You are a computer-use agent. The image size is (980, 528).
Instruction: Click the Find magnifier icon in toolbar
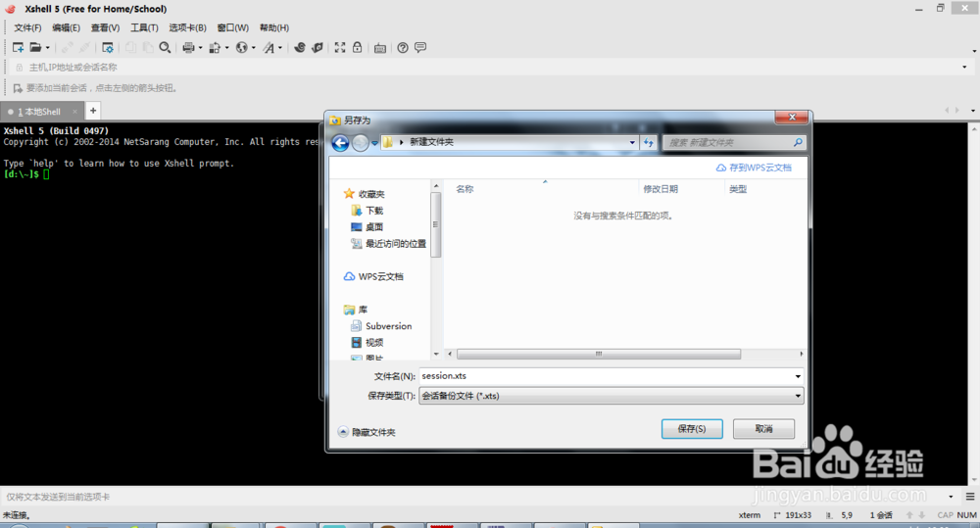[165, 47]
